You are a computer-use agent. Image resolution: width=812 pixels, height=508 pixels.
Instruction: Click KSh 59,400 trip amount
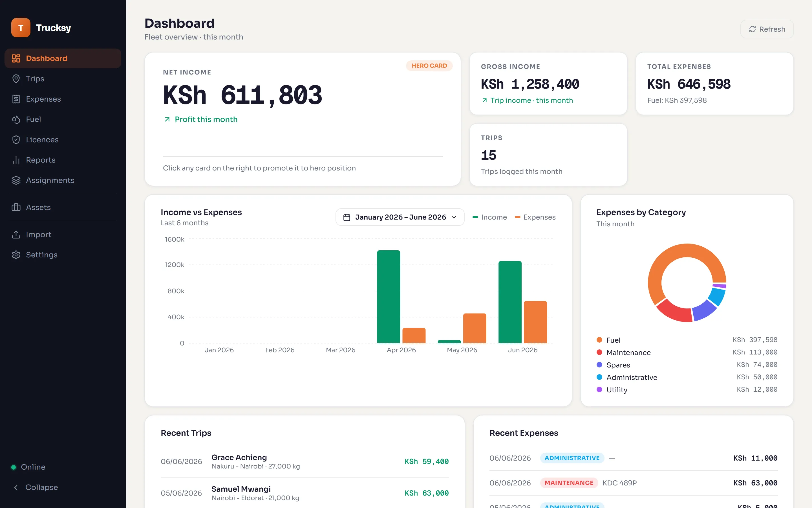427,462
